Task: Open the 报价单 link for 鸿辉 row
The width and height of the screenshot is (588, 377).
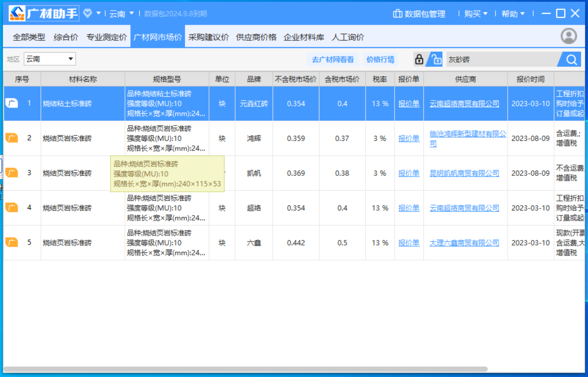Action: pyautogui.click(x=409, y=138)
